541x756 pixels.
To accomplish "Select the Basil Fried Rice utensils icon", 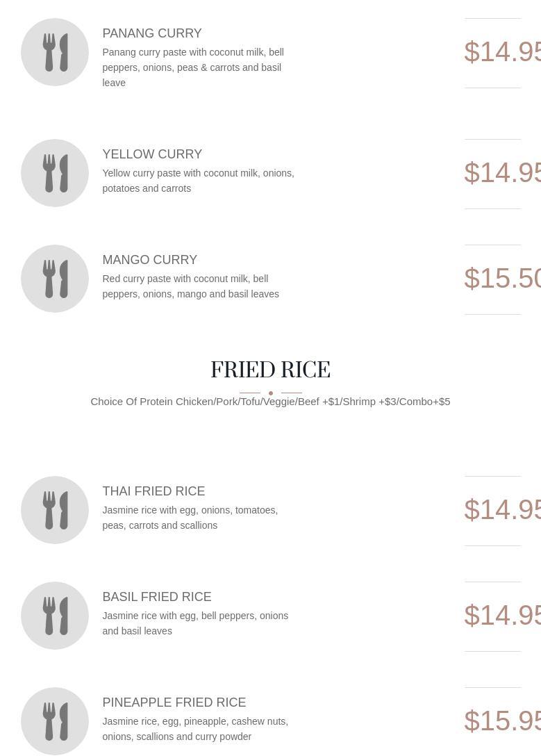I will click(55, 616).
